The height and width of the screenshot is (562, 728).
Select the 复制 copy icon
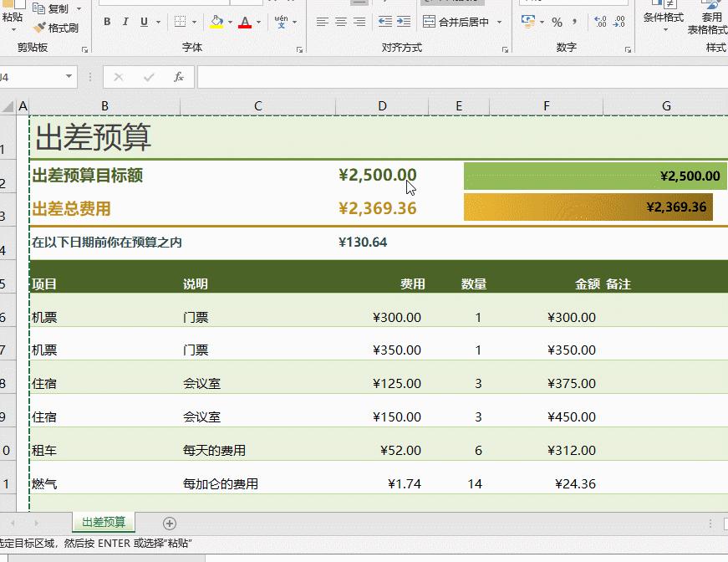tap(38, 8)
